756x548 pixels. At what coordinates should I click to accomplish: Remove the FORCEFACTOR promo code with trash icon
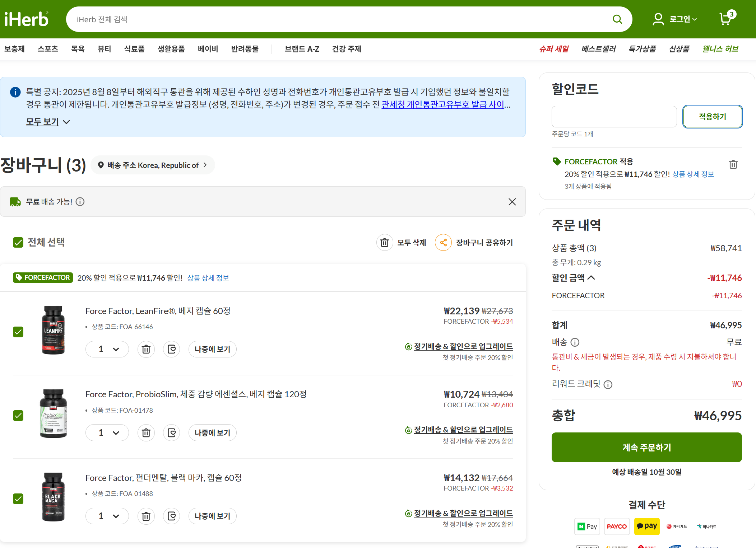coord(733,164)
